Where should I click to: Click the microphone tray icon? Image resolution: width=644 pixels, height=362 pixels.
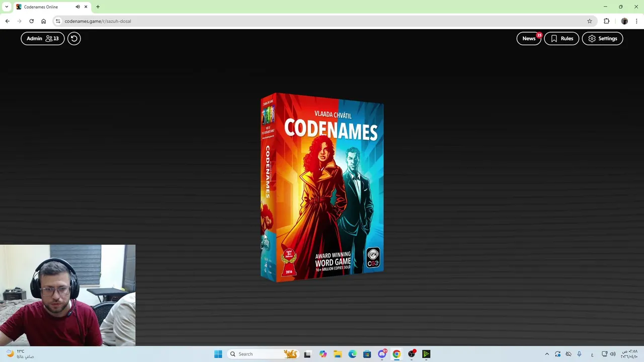(579, 354)
